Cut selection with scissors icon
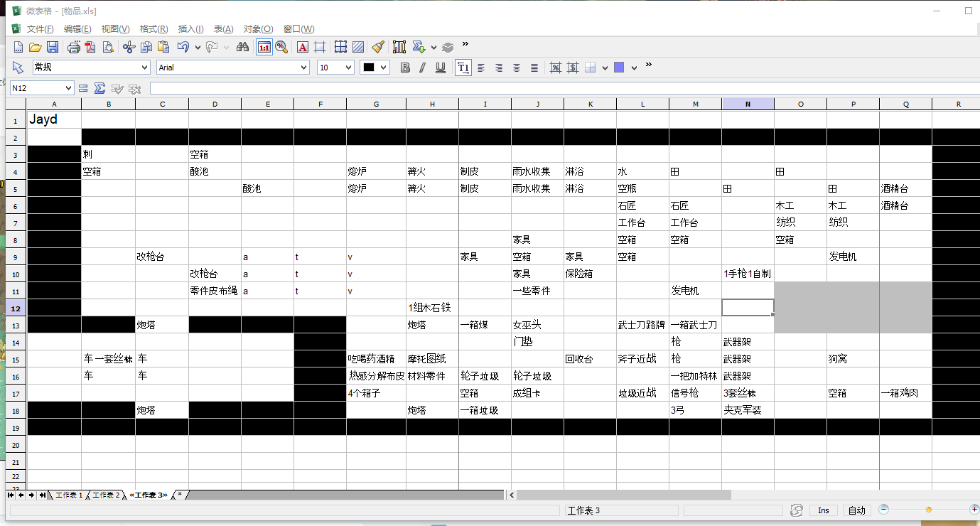 coord(129,47)
